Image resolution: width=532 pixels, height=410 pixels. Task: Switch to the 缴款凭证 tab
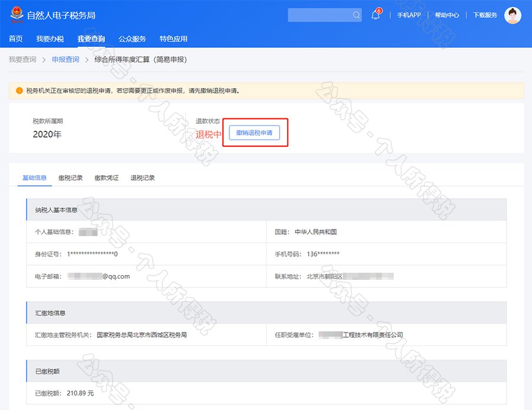click(x=106, y=178)
